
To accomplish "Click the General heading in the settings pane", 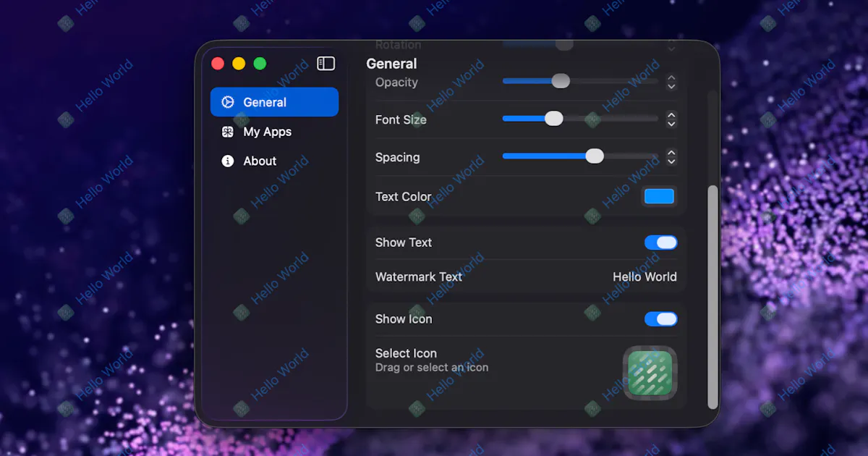I will (x=391, y=64).
